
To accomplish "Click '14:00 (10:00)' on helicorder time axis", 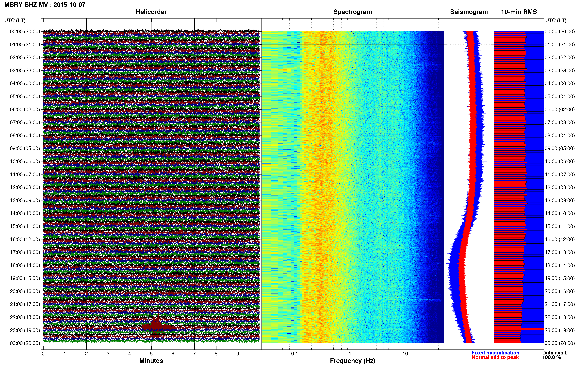I will click(x=25, y=213).
